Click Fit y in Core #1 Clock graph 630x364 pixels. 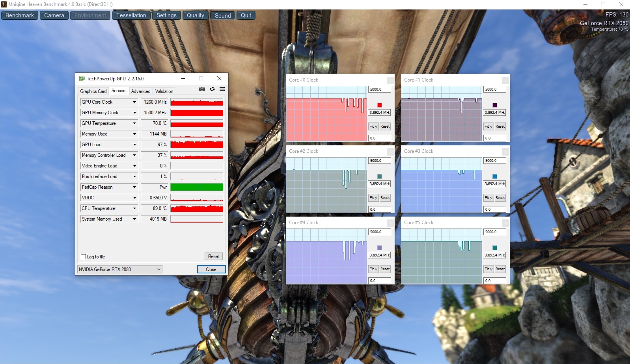pos(488,126)
